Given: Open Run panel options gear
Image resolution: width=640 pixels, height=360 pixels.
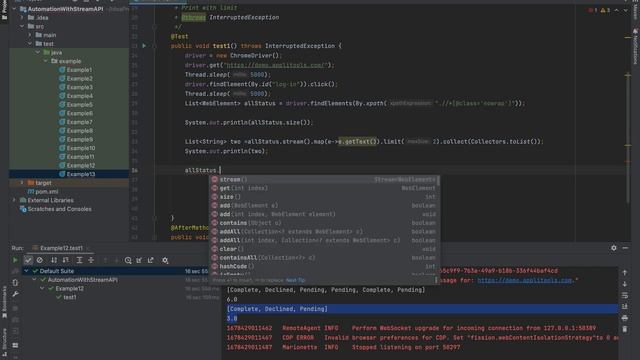Looking at the screenshot, I should pos(613,248).
